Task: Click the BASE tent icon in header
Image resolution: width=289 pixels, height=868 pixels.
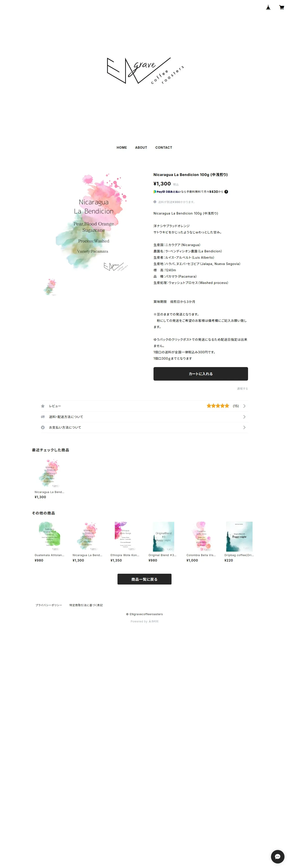Action: click(x=268, y=7)
